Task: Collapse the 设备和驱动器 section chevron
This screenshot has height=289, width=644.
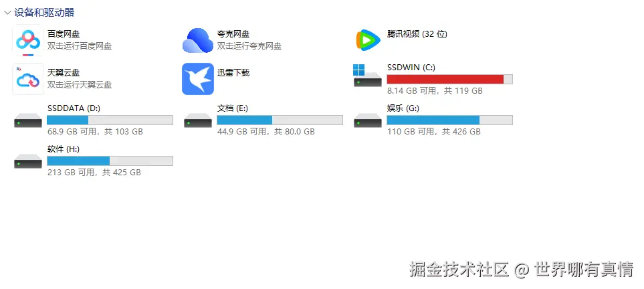Action: [x=7, y=13]
